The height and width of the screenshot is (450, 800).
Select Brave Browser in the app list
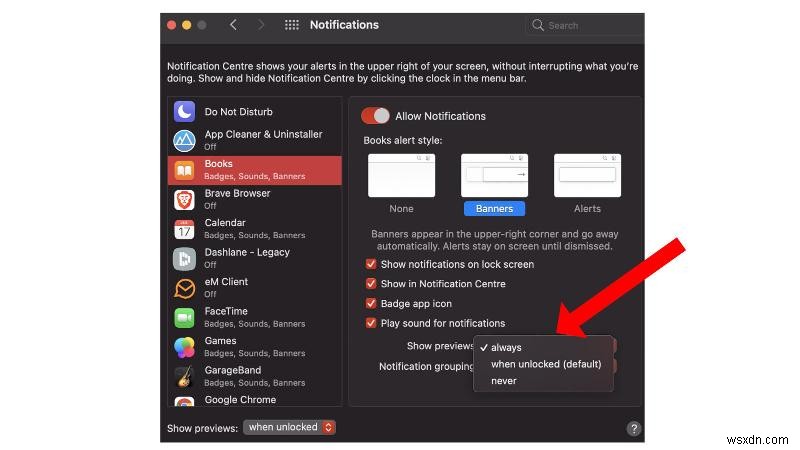pyautogui.click(x=255, y=200)
